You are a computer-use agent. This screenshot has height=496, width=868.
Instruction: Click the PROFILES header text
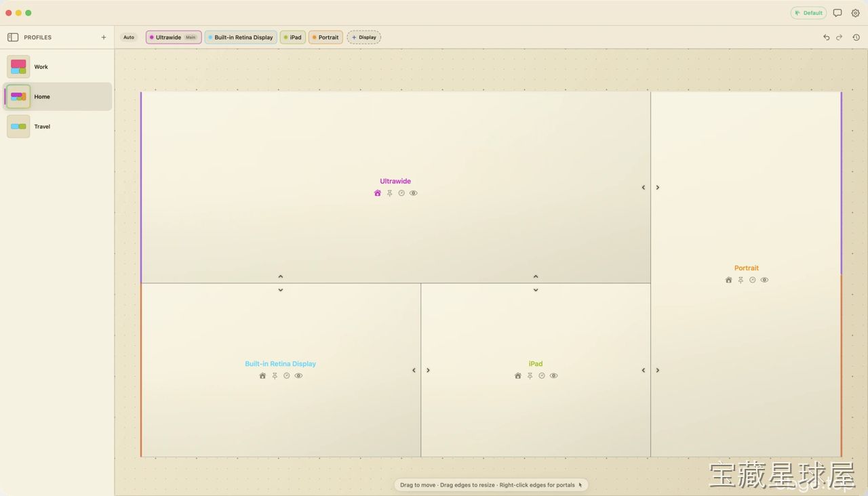point(38,37)
